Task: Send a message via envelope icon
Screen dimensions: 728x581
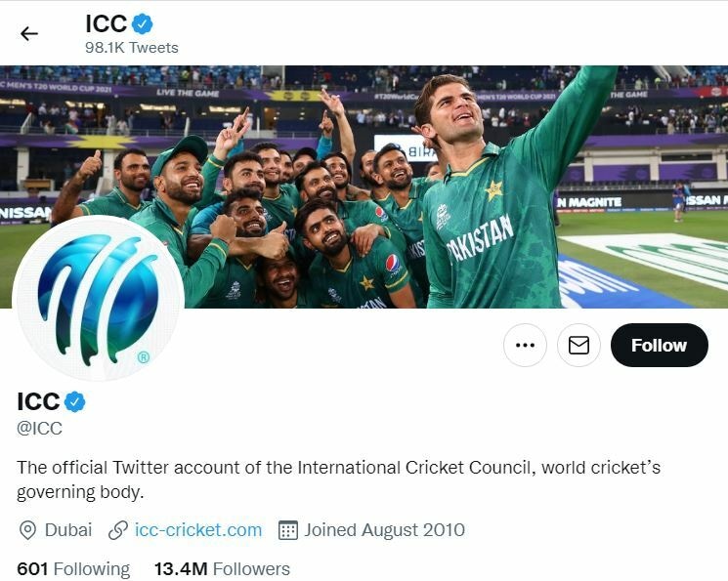Action: point(578,346)
